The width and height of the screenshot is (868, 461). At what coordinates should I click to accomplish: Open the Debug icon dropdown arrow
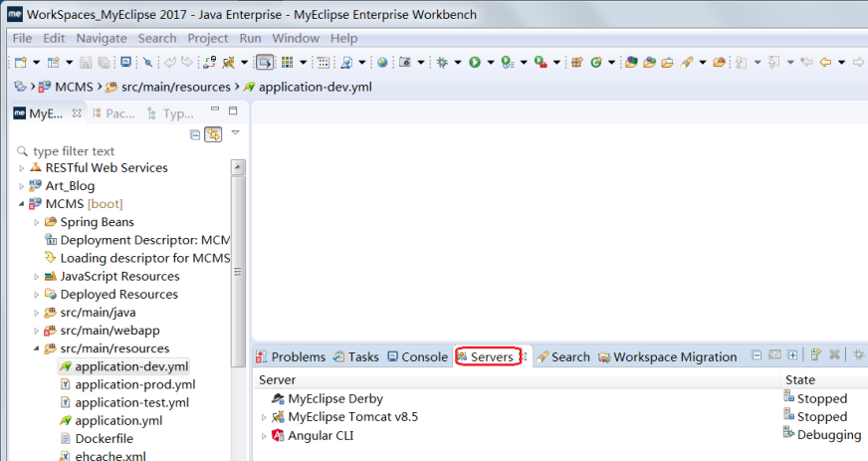458,63
